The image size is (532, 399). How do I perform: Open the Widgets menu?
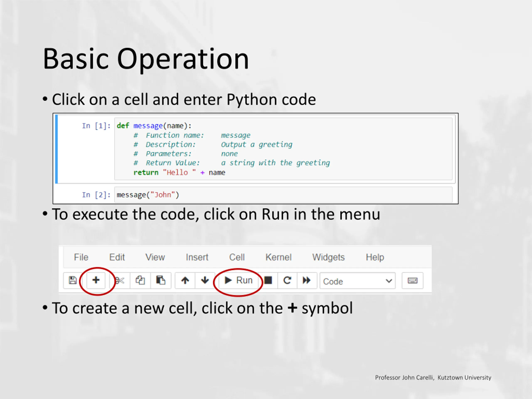tap(329, 257)
